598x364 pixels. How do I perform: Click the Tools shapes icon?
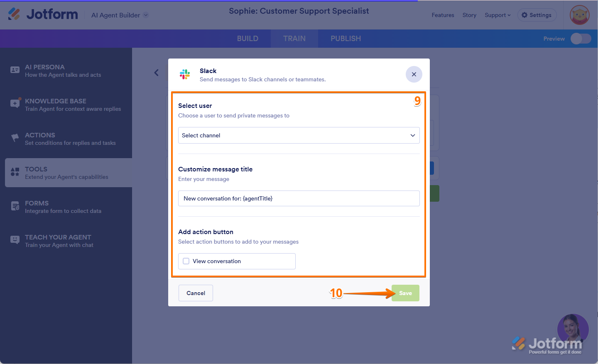(15, 172)
